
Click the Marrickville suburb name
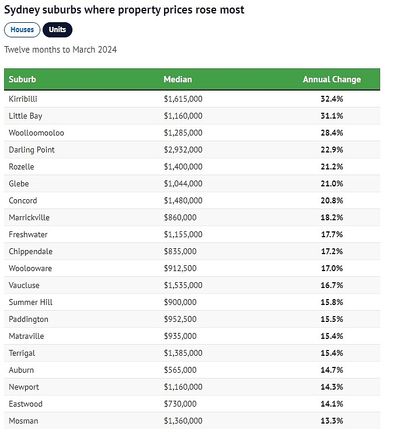(29, 218)
